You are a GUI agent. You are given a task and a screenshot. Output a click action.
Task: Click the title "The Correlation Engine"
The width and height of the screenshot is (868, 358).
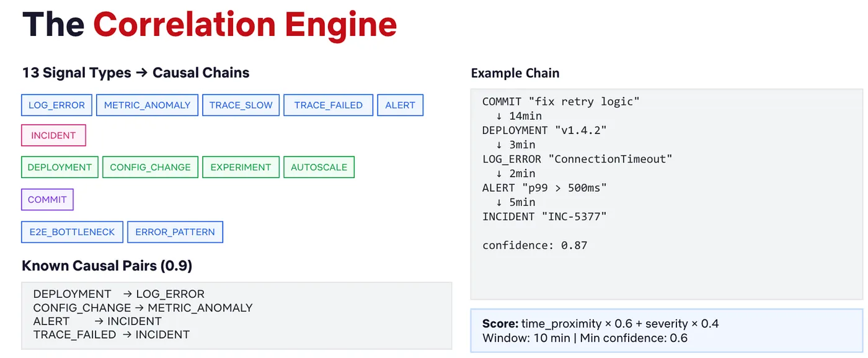210,25
